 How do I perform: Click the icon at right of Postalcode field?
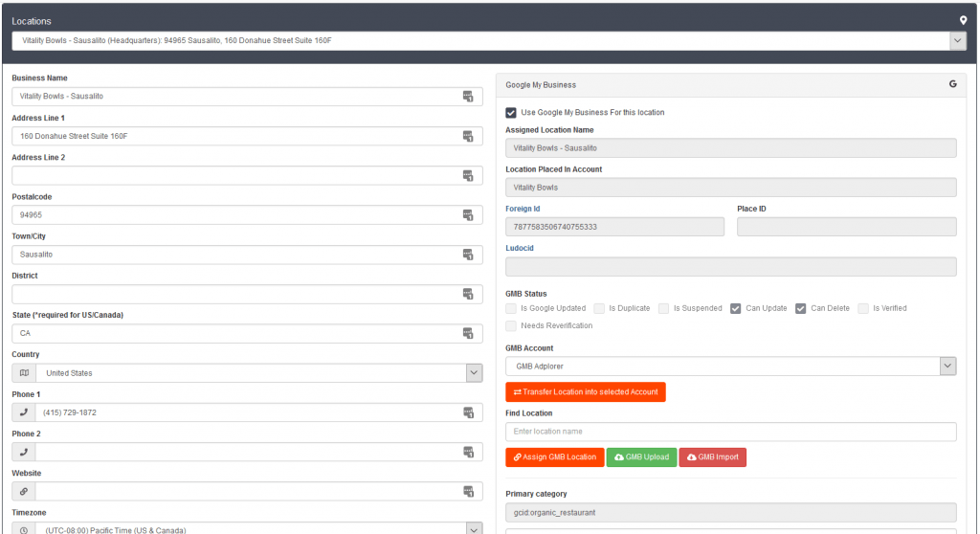point(468,215)
